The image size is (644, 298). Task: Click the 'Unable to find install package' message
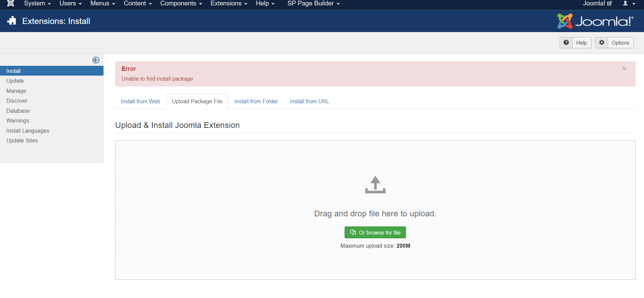[157, 79]
